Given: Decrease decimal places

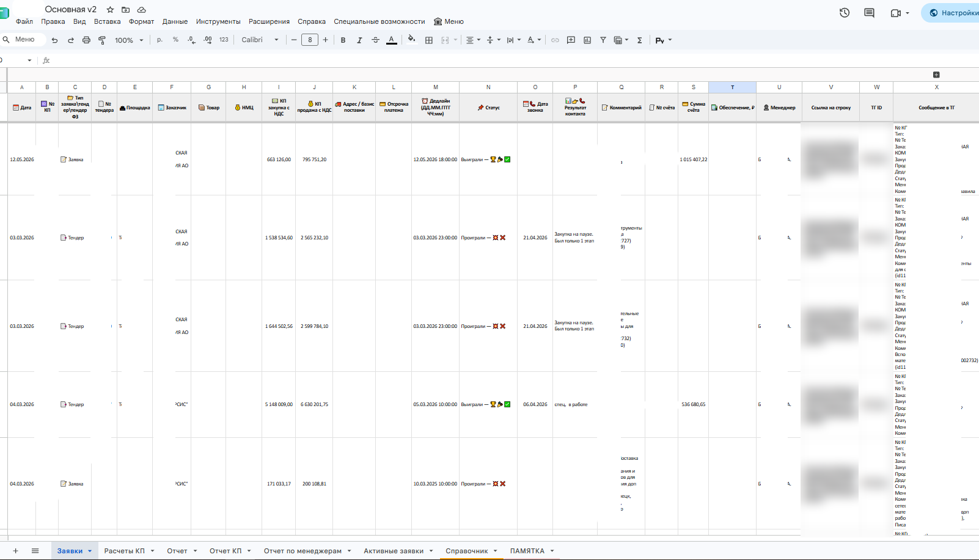Looking at the screenshot, I should 191,40.
